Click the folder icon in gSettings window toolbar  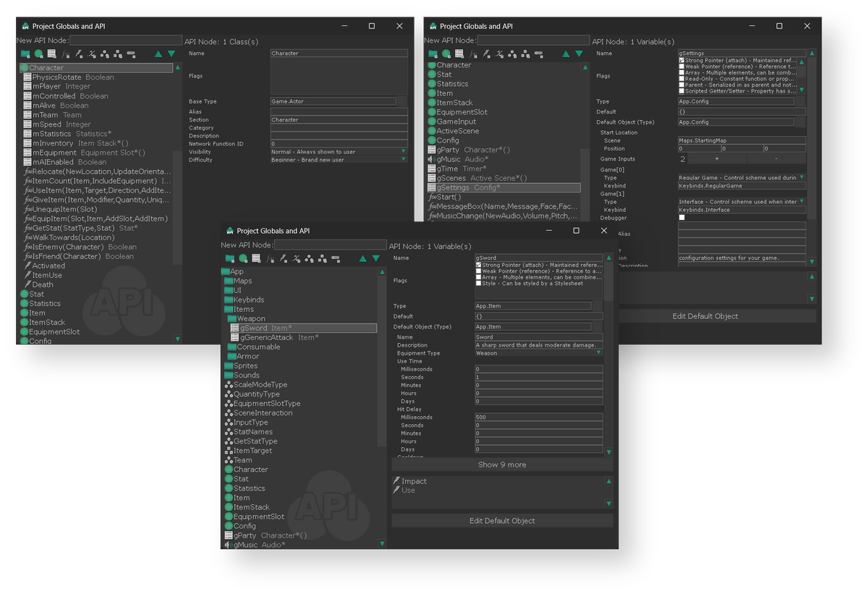pyautogui.click(x=433, y=54)
